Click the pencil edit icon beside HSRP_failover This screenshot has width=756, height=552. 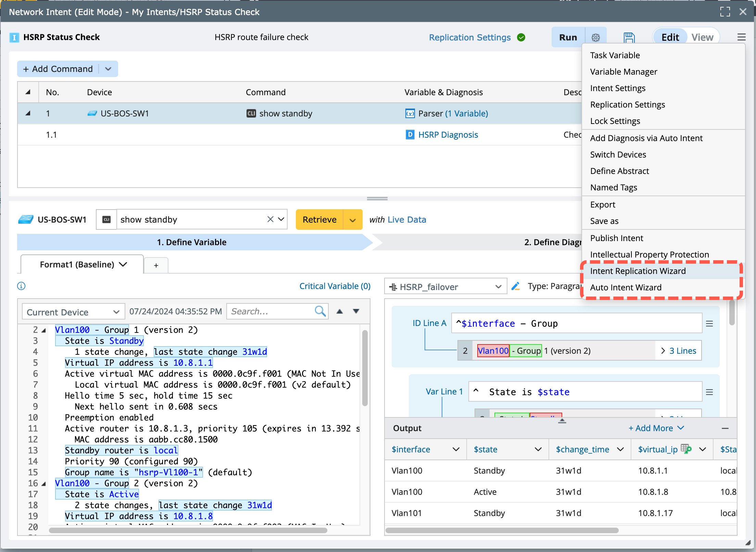(x=516, y=286)
